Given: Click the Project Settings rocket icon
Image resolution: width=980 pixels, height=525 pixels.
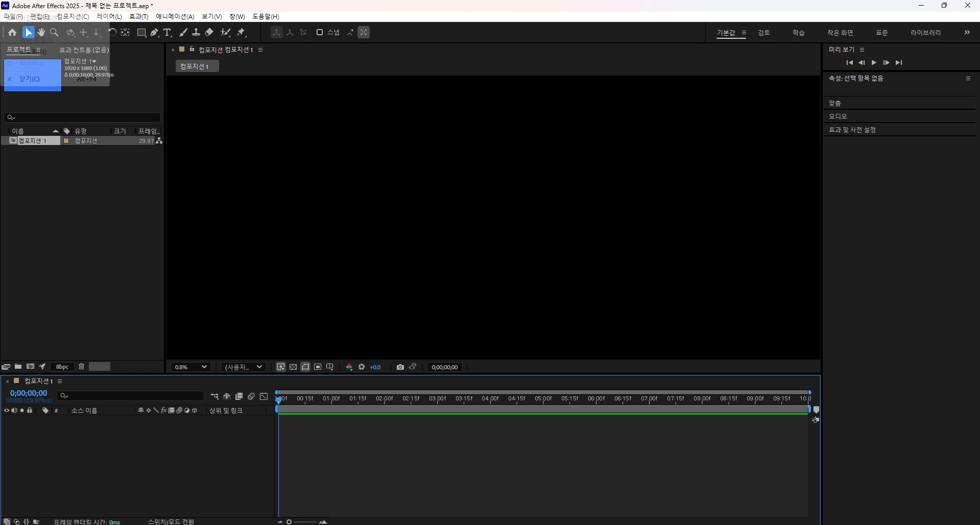Looking at the screenshot, I should pyautogui.click(x=42, y=367).
